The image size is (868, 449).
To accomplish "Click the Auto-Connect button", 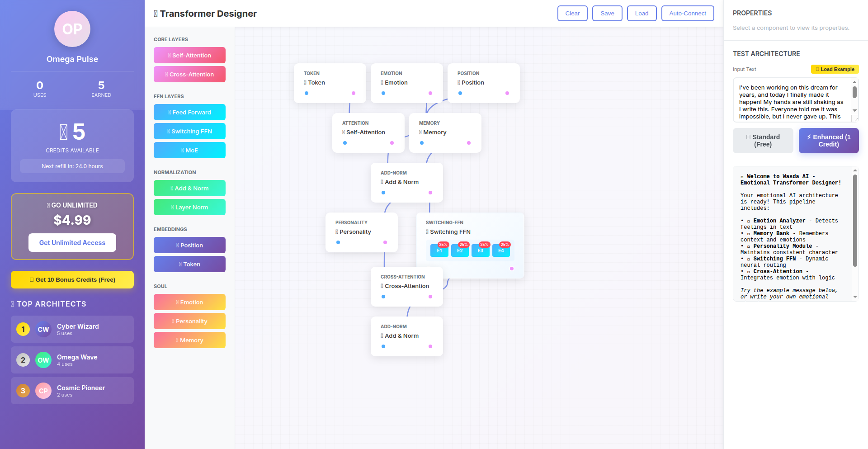I will coord(688,13).
